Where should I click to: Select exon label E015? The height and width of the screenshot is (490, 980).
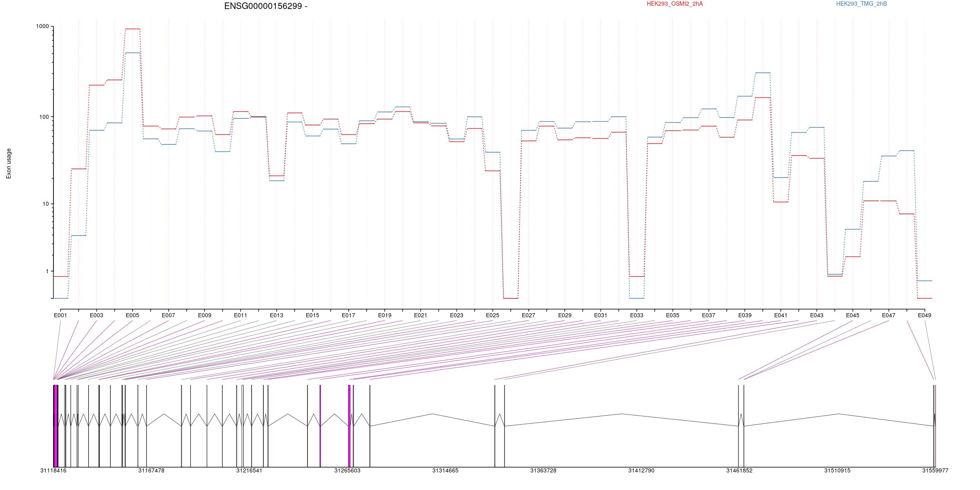pyautogui.click(x=312, y=315)
